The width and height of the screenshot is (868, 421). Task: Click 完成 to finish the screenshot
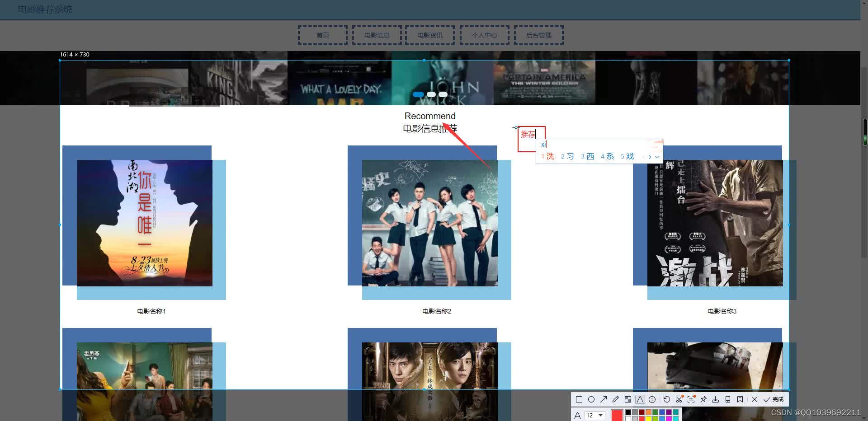coord(774,399)
